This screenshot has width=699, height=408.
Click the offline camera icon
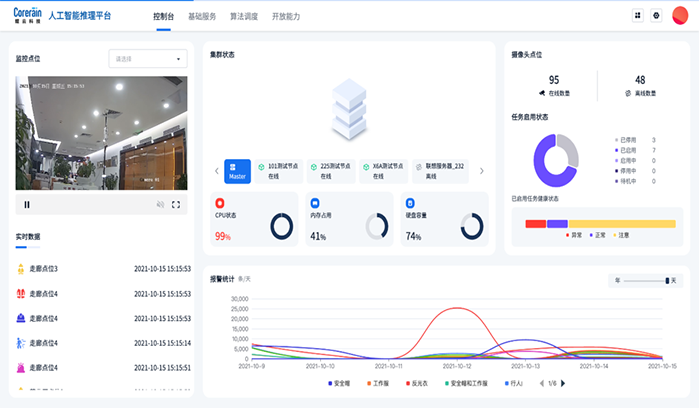628,93
